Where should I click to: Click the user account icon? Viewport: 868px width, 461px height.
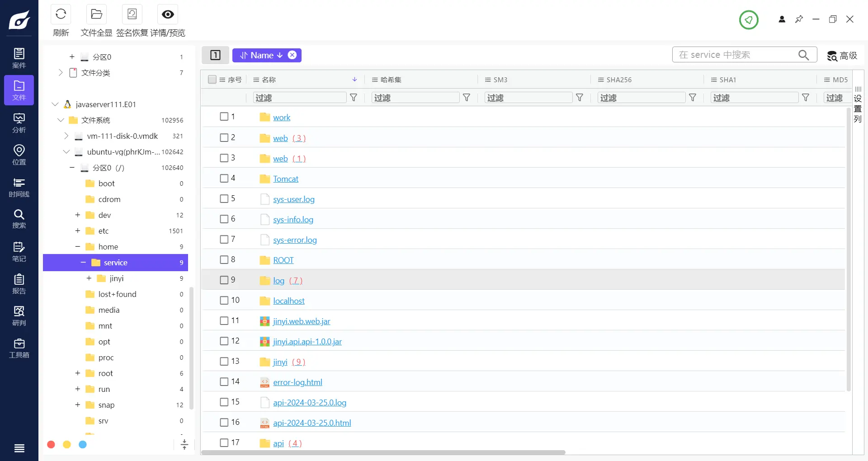tap(782, 19)
